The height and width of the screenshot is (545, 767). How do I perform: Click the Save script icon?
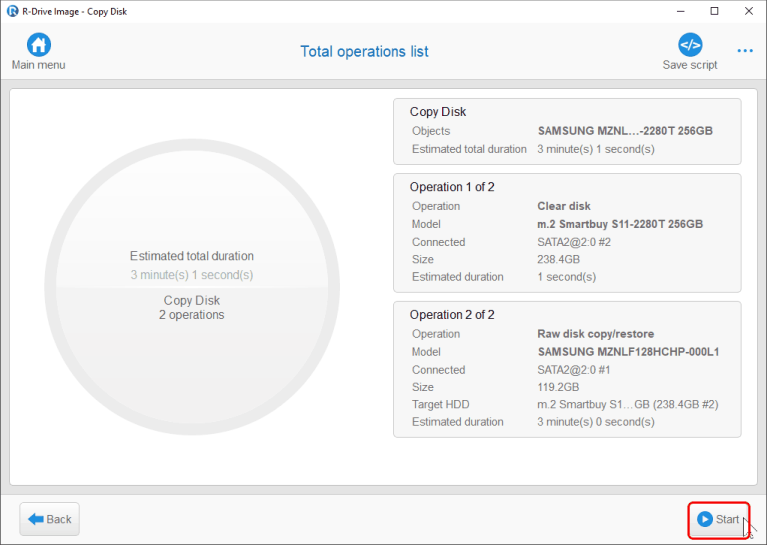690,45
